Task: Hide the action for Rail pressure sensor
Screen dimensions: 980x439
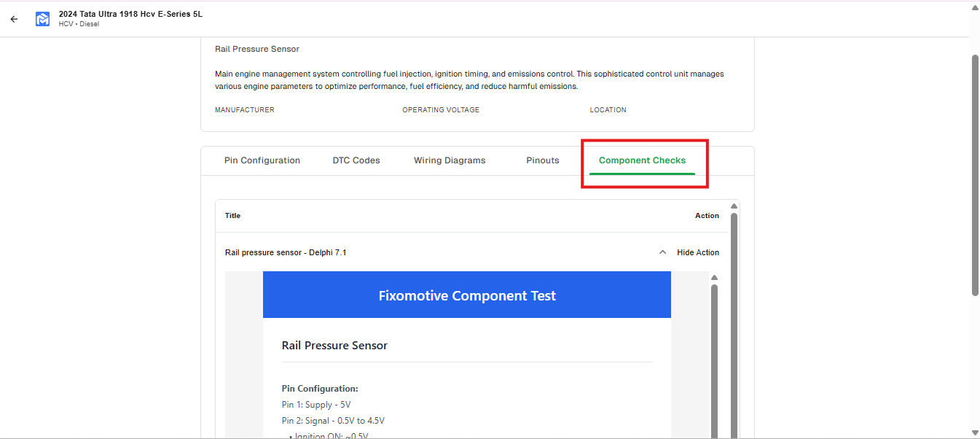Action: (x=697, y=252)
